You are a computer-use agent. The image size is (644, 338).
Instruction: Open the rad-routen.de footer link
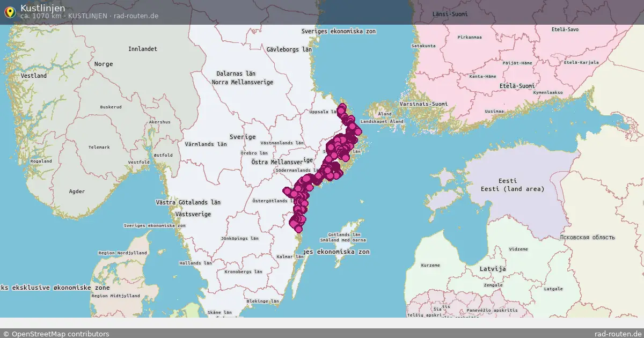(x=618, y=334)
